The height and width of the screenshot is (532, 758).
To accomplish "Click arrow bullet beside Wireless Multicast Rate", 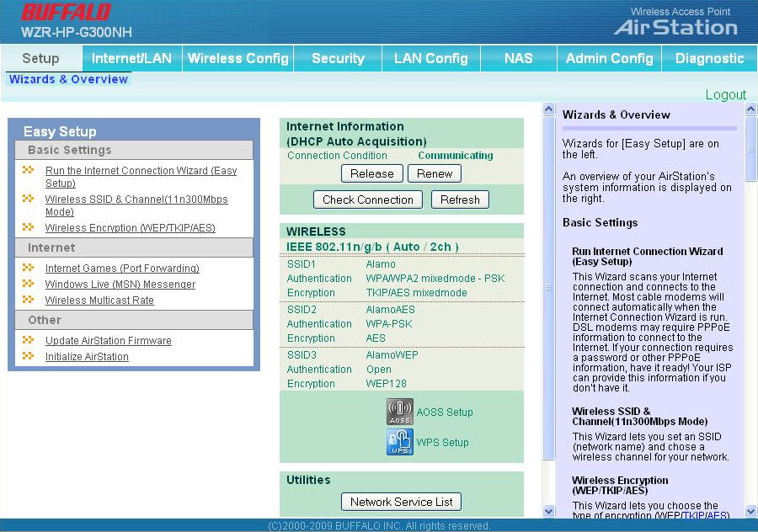I will [x=29, y=299].
